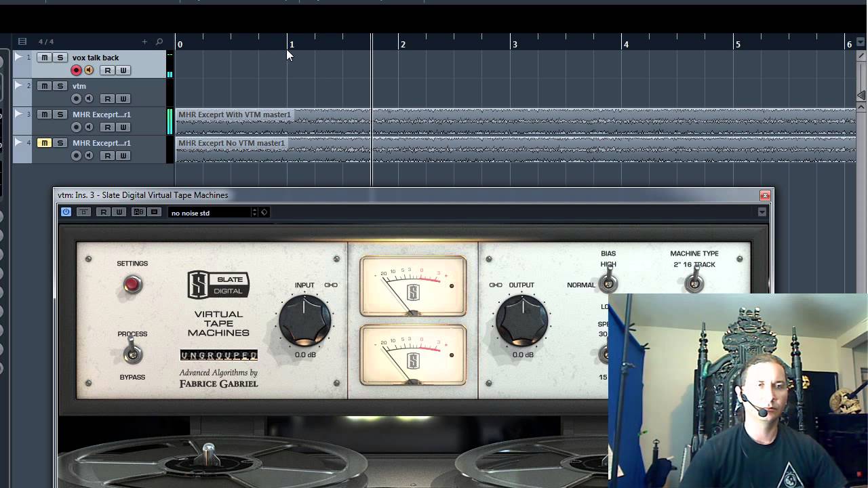This screenshot has height=488, width=868.
Task: Open the track search magnifier icon
Action: click(x=159, y=42)
